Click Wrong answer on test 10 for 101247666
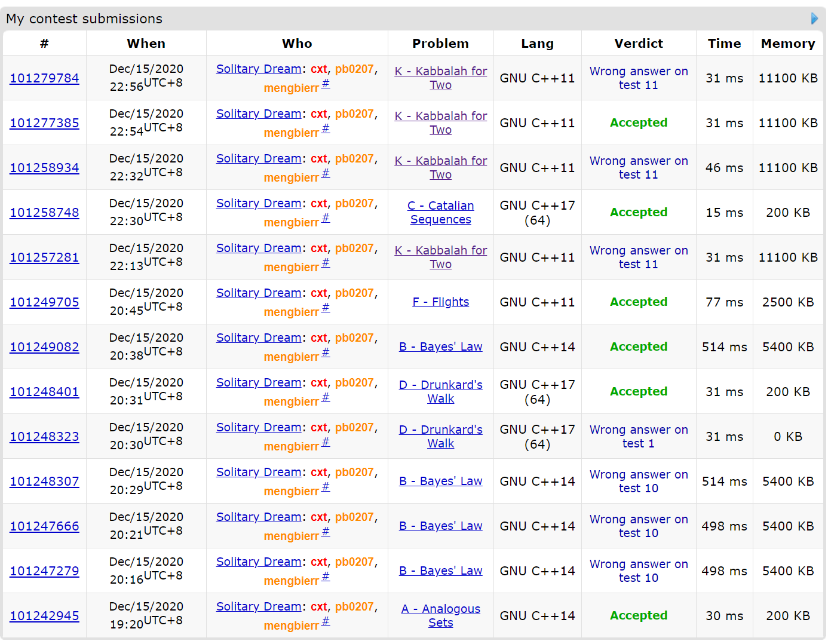 coord(638,526)
